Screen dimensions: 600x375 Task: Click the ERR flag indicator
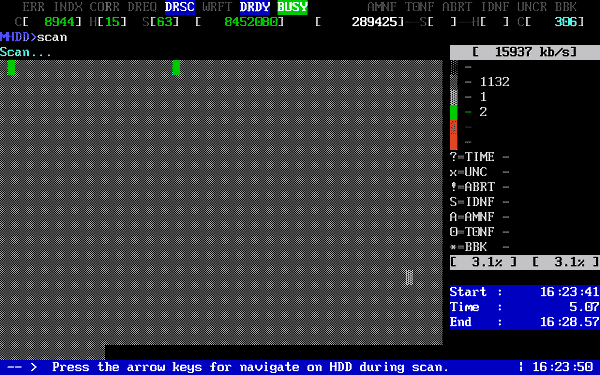point(34,7)
